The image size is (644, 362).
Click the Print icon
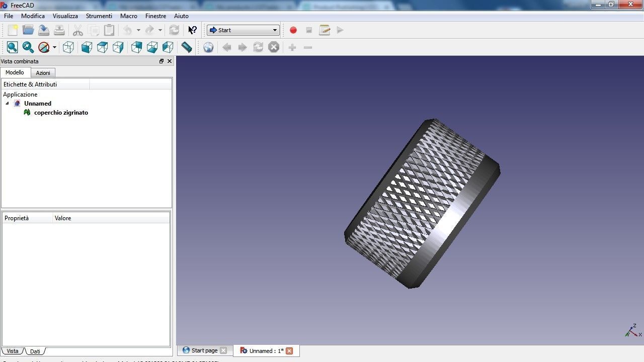tap(59, 30)
